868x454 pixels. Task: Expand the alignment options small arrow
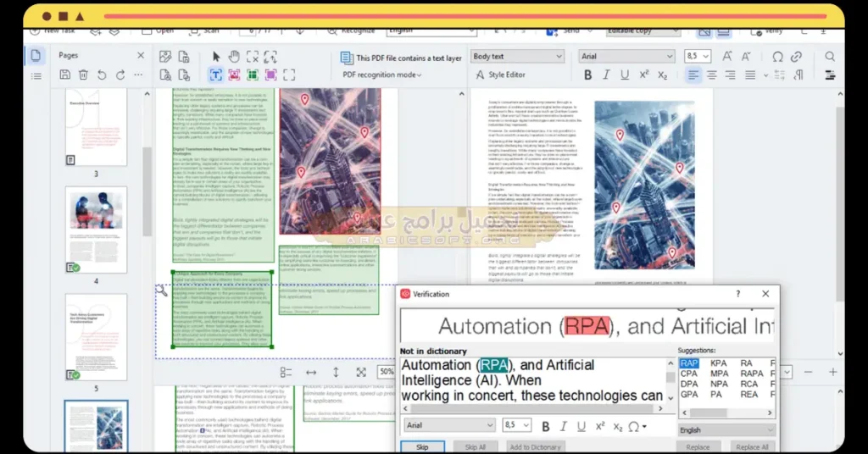tap(765, 75)
